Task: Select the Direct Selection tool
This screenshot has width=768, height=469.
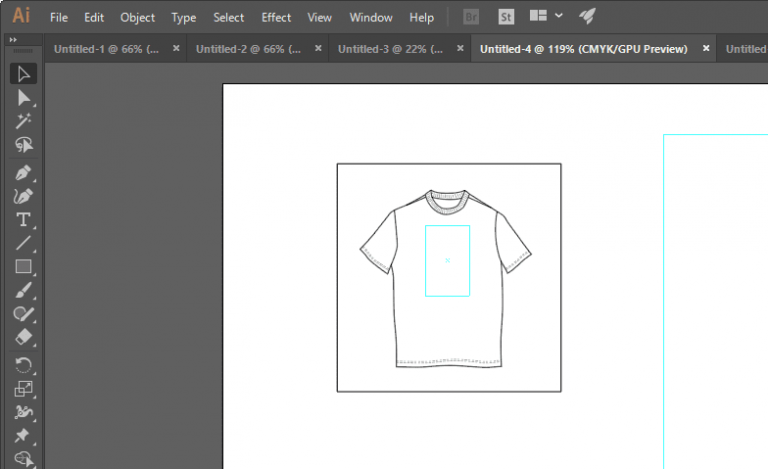Action: (x=23, y=98)
